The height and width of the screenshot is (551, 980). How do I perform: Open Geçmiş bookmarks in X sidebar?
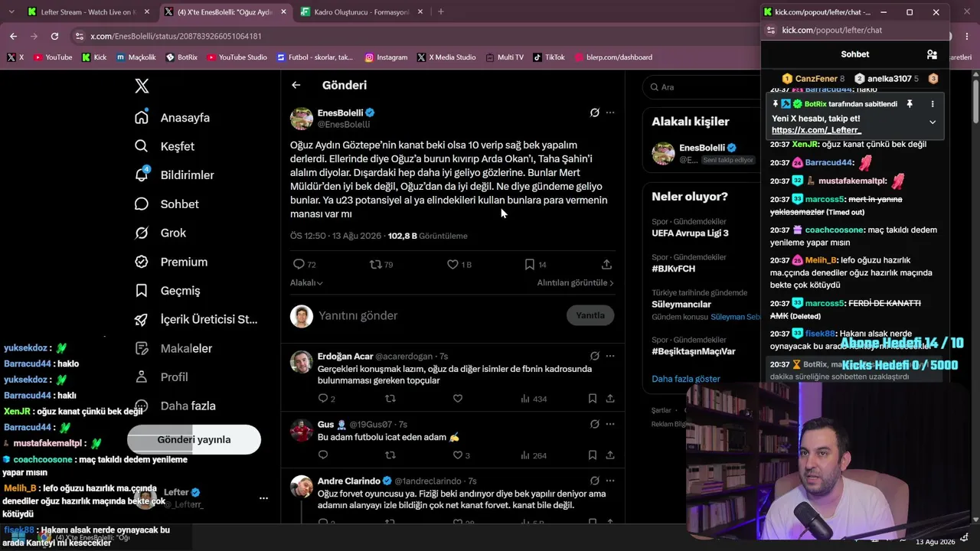pos(167,291)
